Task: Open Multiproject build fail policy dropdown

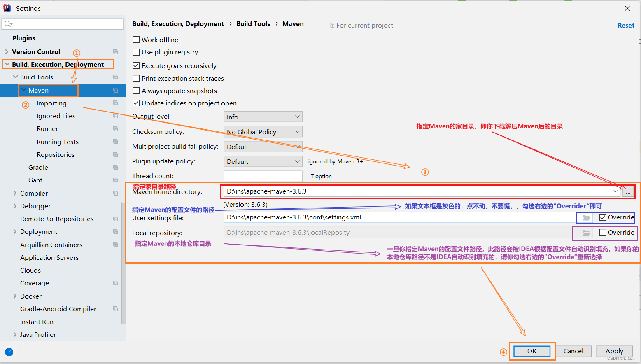Action: [x=263, y=147]
